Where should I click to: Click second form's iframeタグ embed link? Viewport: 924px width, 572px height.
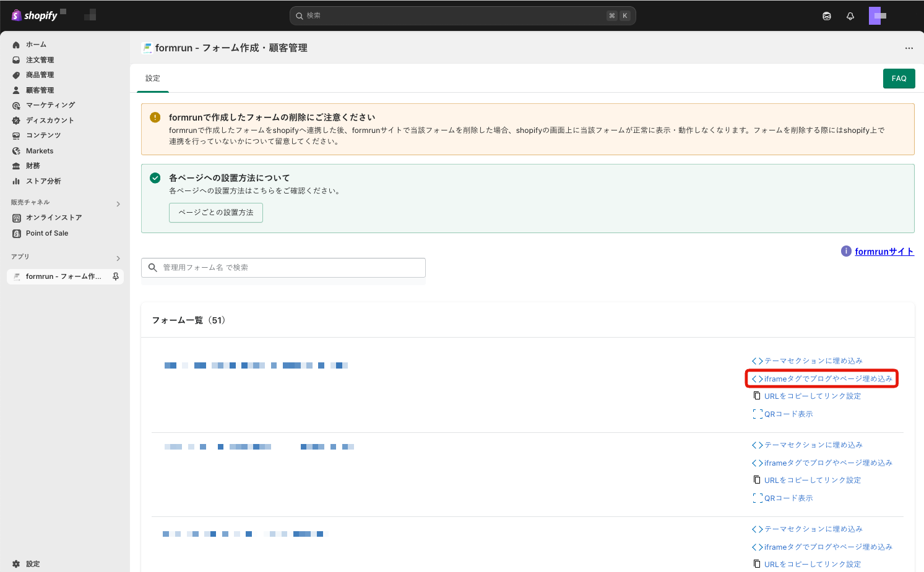pyautogui.click(x=828, y=463)
